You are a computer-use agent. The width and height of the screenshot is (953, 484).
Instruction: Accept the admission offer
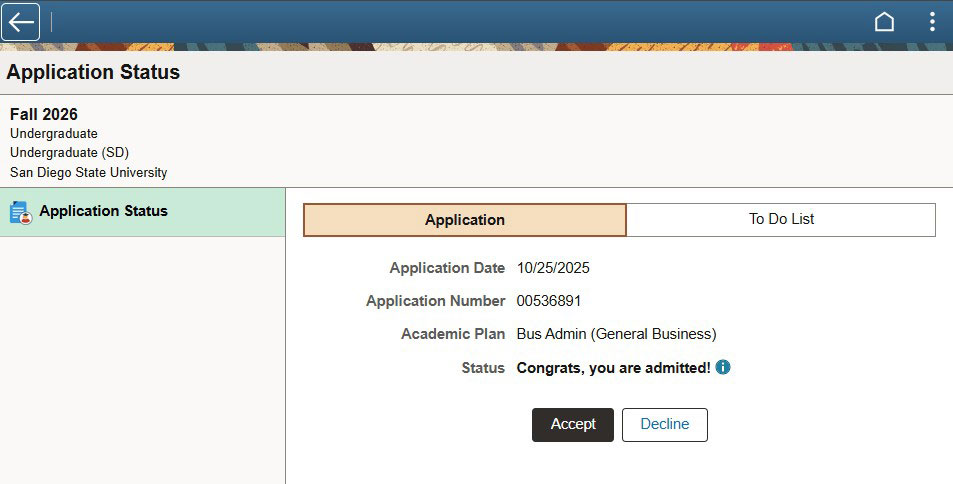click(x=573, y=424)
